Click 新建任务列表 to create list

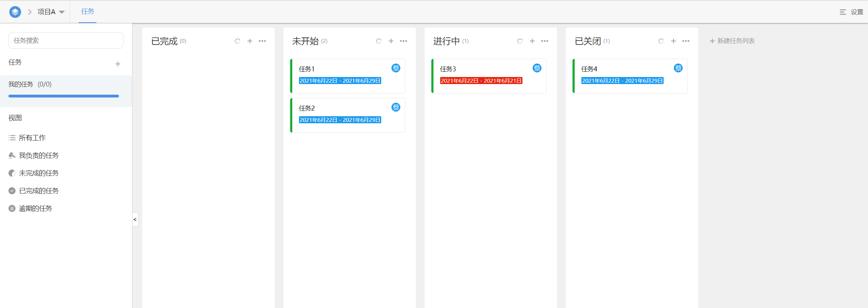tap(732, 41)
